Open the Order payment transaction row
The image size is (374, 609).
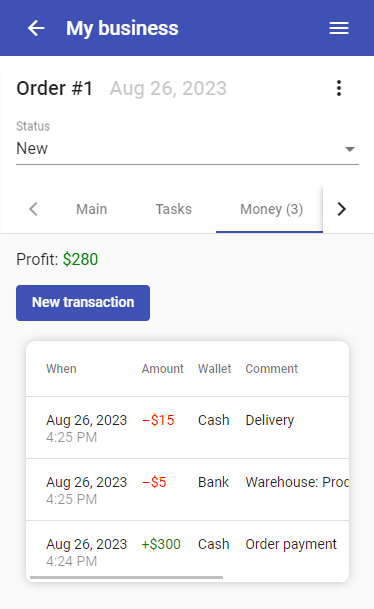point(187,552)
